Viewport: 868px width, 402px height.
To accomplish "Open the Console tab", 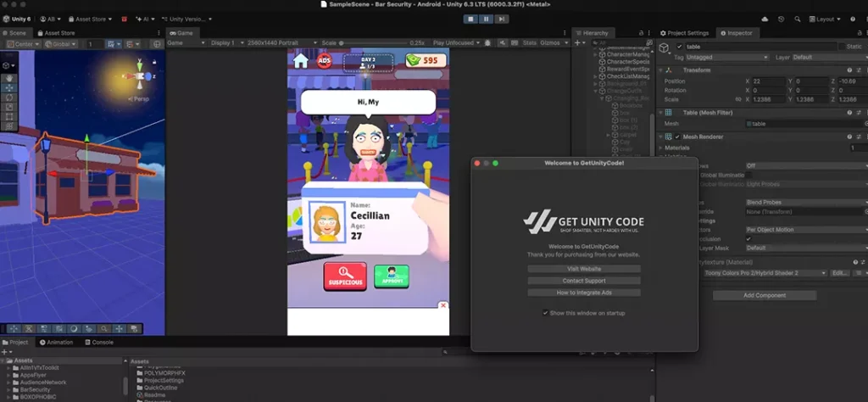I will tap(99, 342).
